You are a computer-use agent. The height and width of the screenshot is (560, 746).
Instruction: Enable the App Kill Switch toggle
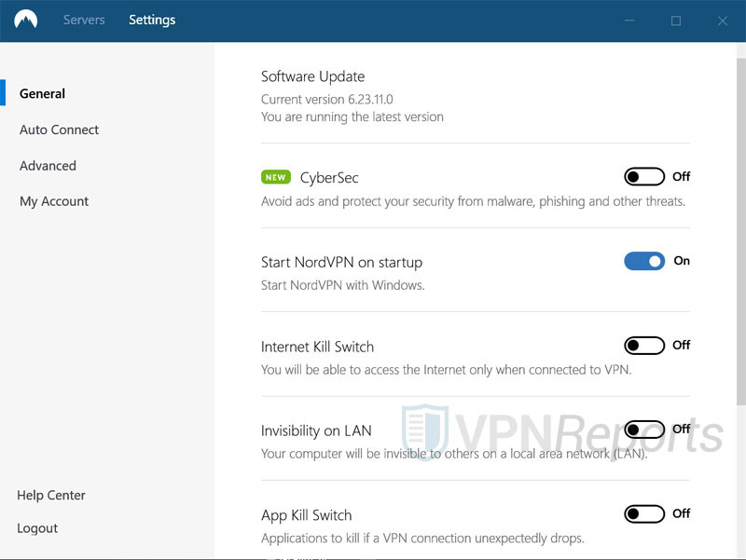pyautogui.click(x=644, y=513)
